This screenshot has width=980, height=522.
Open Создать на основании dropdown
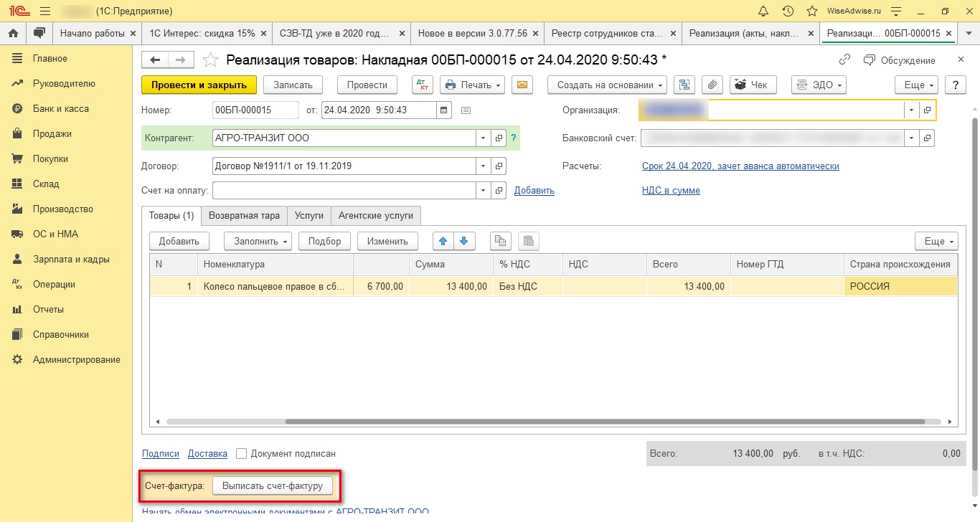(x=608, y=85)
